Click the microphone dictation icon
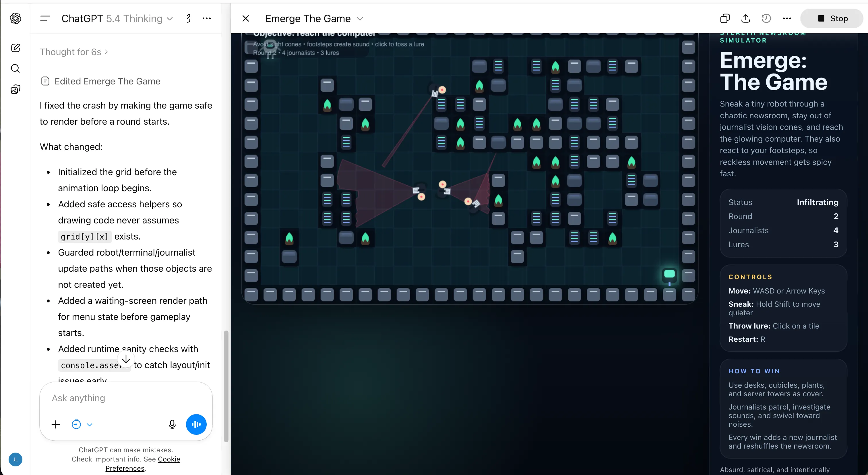 [172, 424]
